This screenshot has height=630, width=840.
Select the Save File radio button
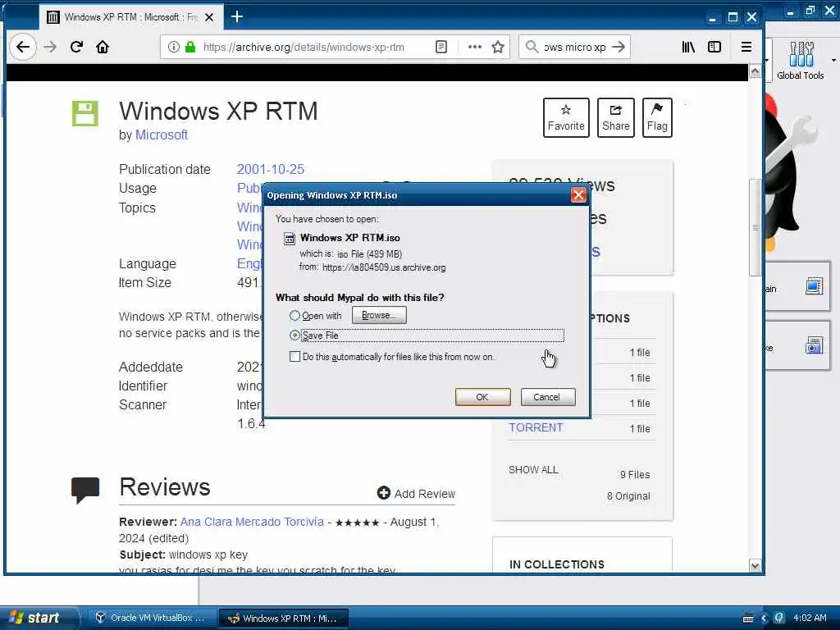(294, 336)
